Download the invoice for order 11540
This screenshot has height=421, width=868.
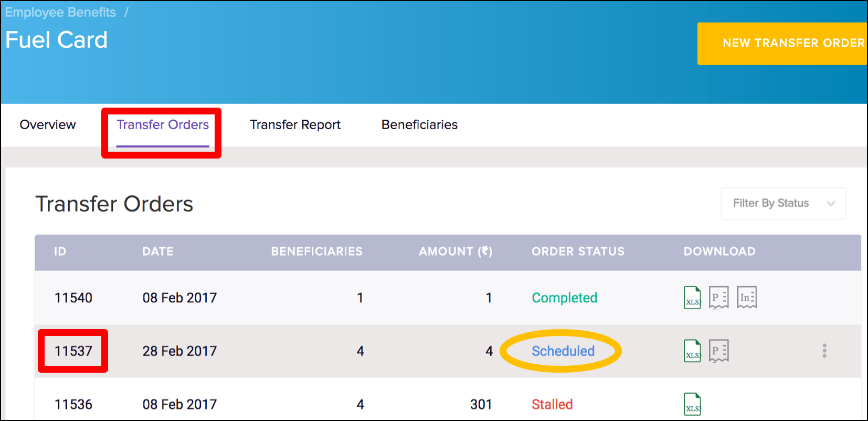[746, 298]
